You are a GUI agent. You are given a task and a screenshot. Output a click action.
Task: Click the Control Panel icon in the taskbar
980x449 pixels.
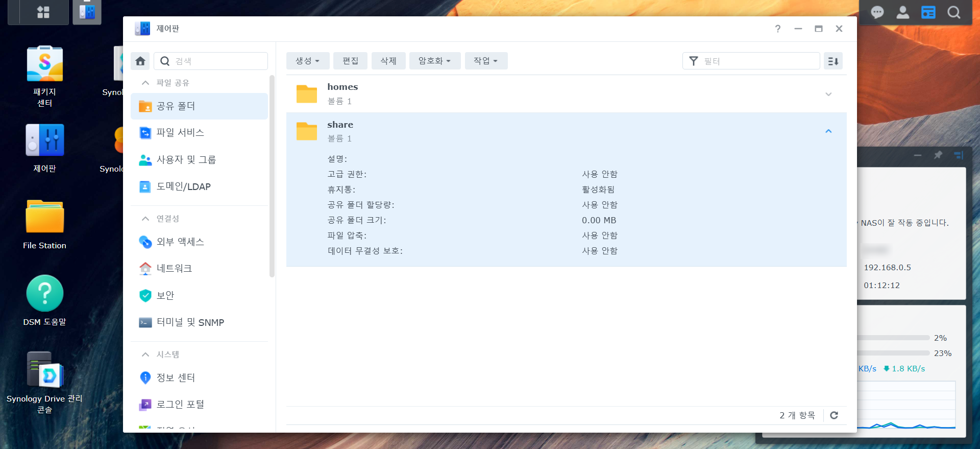pos(87,12)
